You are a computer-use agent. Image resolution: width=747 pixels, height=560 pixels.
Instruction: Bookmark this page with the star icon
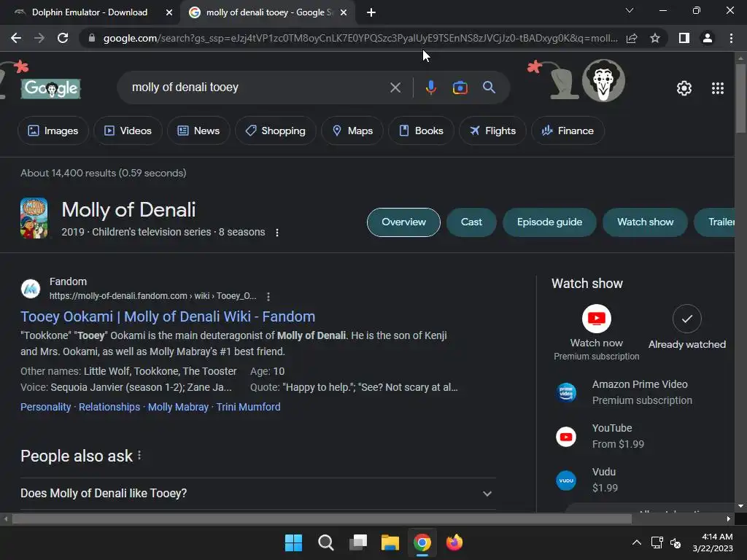[x=655, y=38]
